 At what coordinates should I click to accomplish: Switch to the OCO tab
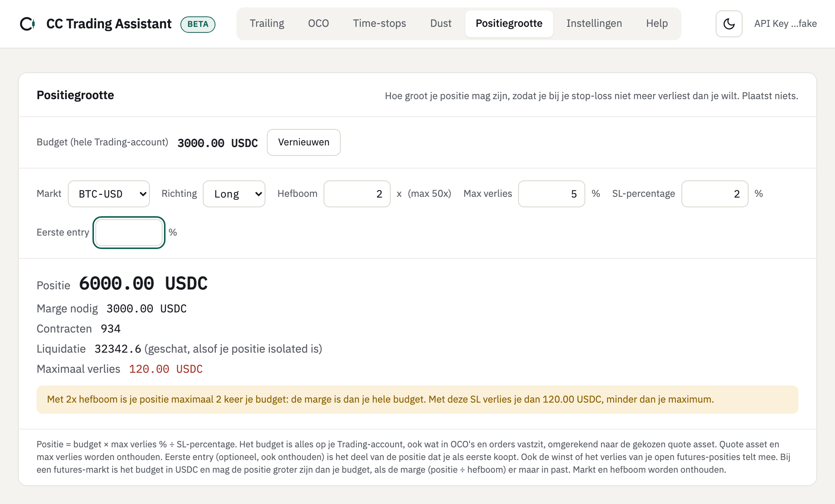click(318, 23)
